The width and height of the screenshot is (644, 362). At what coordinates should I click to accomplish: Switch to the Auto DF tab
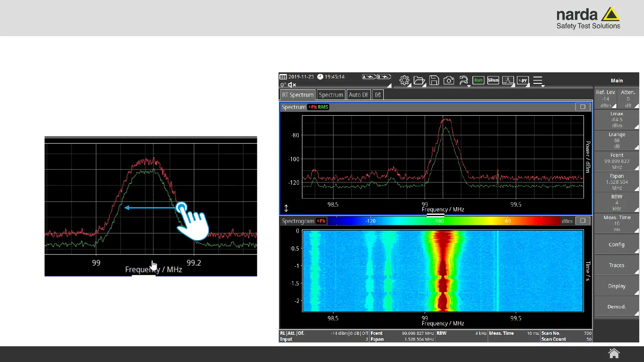click(x=359, y=95)
